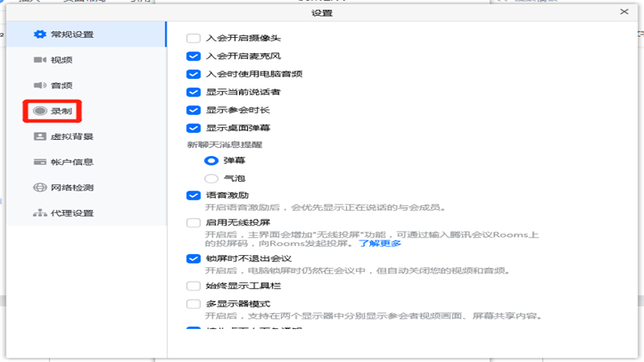This screenshot has height=362, width=644.
Task: Enable 入会开启摄像头 checkbox
Action: [193, 38]
